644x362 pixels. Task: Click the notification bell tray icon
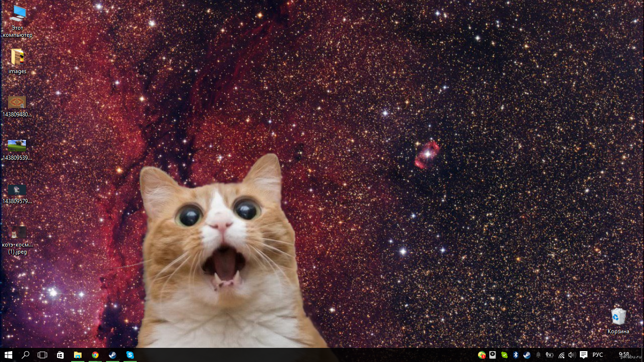538,355
